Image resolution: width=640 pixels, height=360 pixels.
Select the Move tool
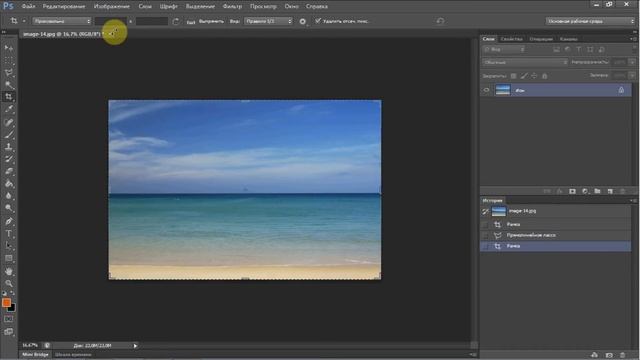pos(9,48)
